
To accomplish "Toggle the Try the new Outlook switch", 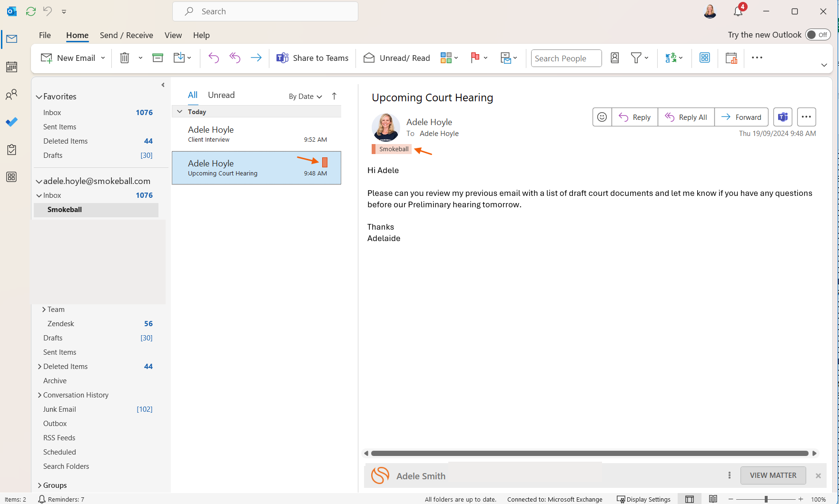I will tap(818, 35).
